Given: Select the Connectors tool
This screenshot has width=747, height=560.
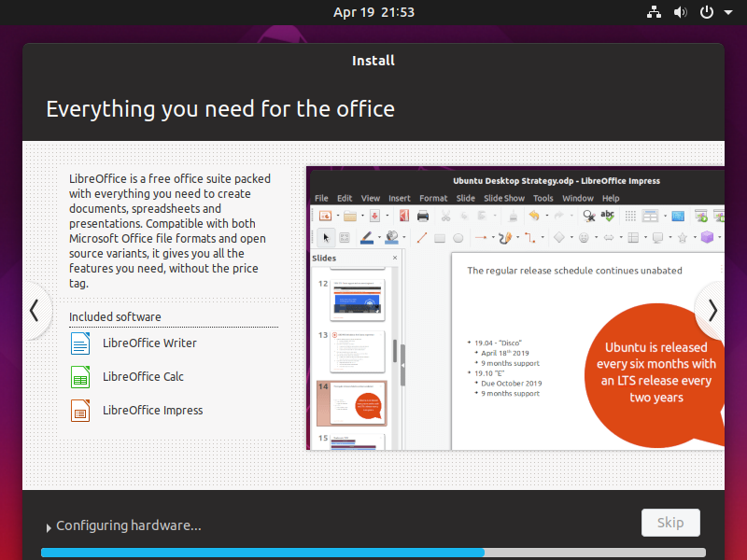Looking at the screenshot, I should click(529, 237).
